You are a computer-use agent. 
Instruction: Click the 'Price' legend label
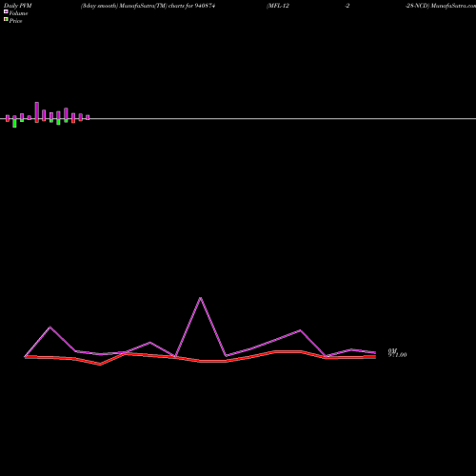coord(15,21)
